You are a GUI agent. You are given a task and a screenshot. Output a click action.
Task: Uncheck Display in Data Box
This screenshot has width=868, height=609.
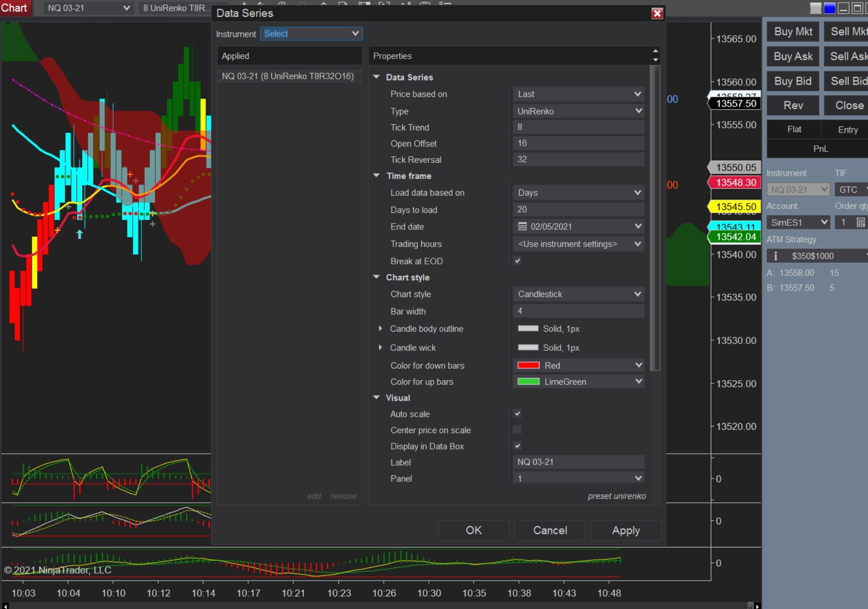pos(517,446)
